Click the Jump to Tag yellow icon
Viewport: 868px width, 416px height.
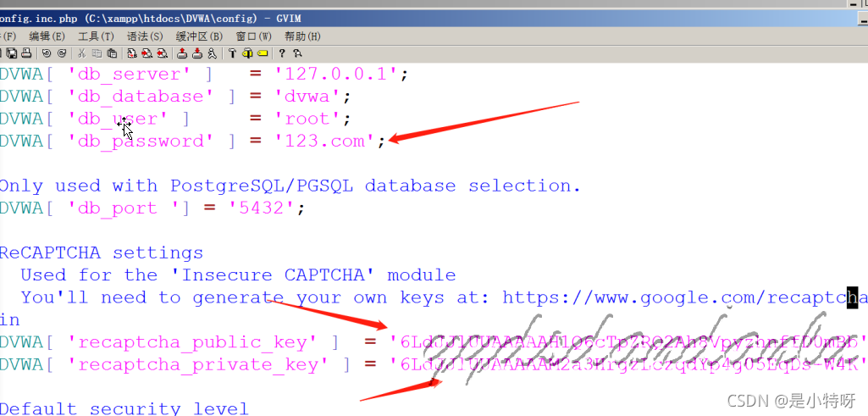click(263, 53)
